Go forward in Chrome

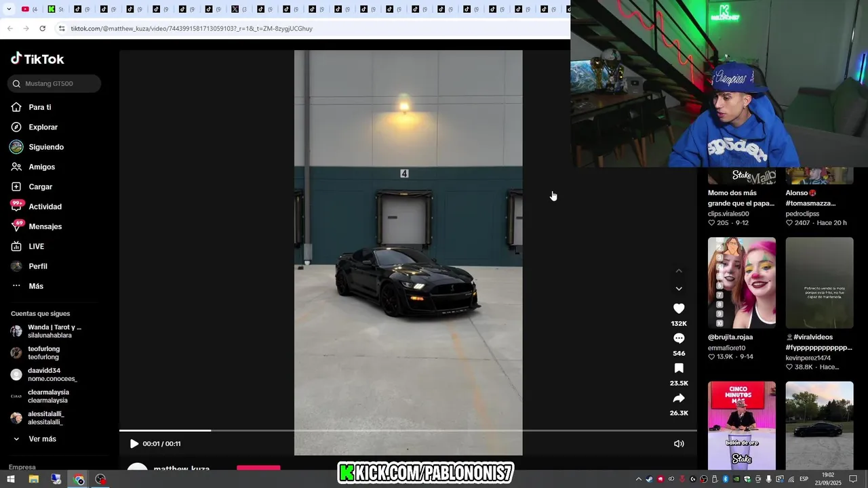[x=26, y=28]
